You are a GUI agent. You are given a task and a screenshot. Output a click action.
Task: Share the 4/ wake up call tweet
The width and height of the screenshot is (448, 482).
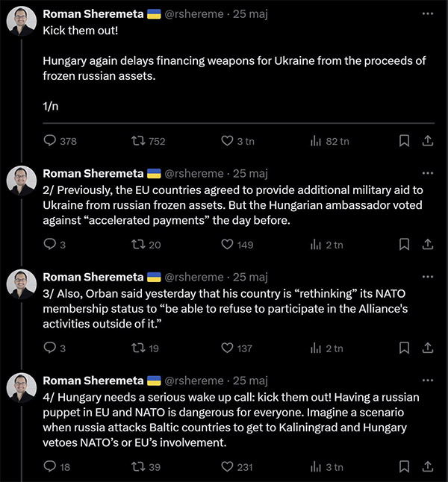click(x=428, y=466)
